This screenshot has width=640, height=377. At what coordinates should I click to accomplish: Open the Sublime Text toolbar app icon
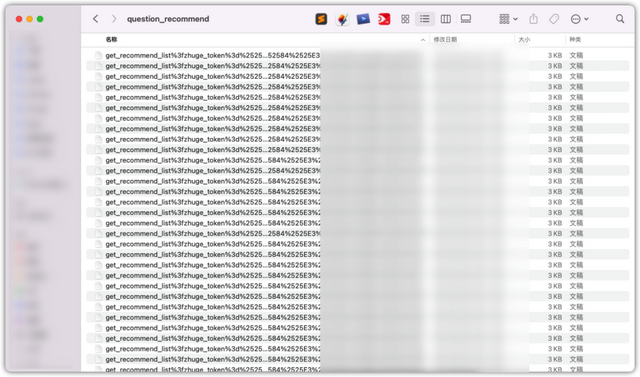click(321, 19)
